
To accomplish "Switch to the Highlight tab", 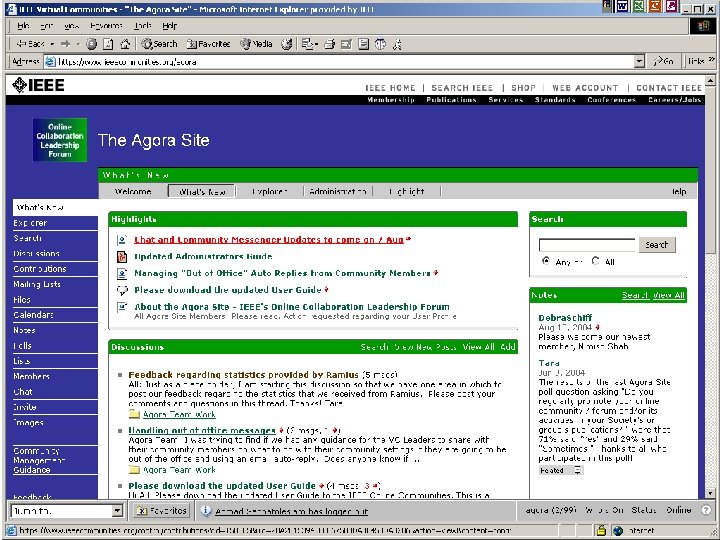I will tap(406, 191).
